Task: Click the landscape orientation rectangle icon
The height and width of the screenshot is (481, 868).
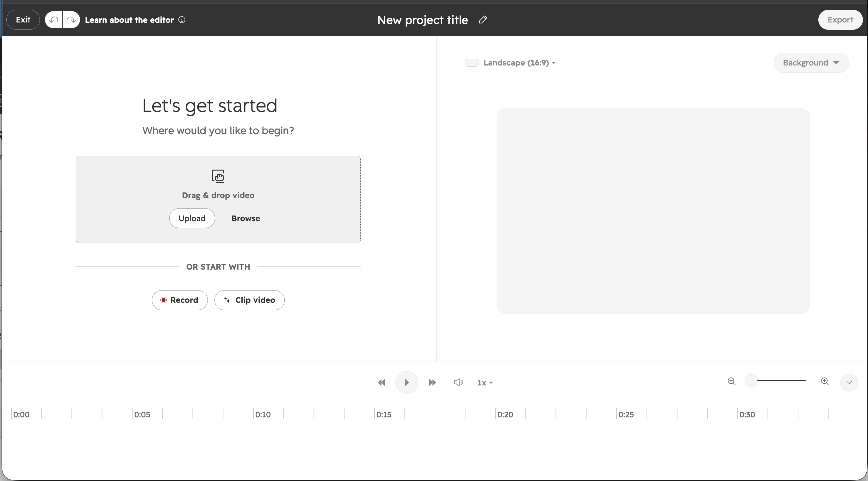Action: pyautogui.click(x=472, y=63)
